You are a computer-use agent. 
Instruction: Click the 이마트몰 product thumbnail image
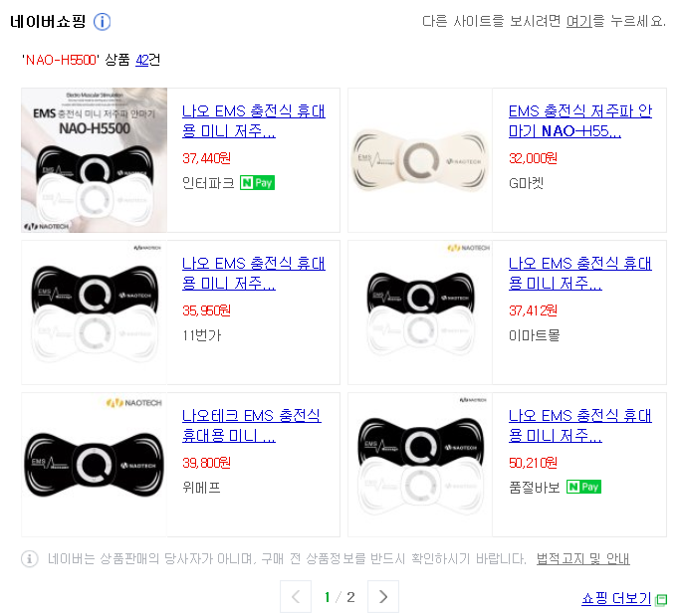[x=420, y=312]
